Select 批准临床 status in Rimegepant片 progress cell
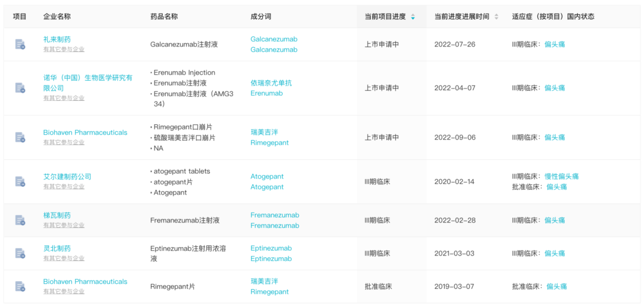Viewport: 644px width, 308px height. pyautogui.click(x=378, y=286)
